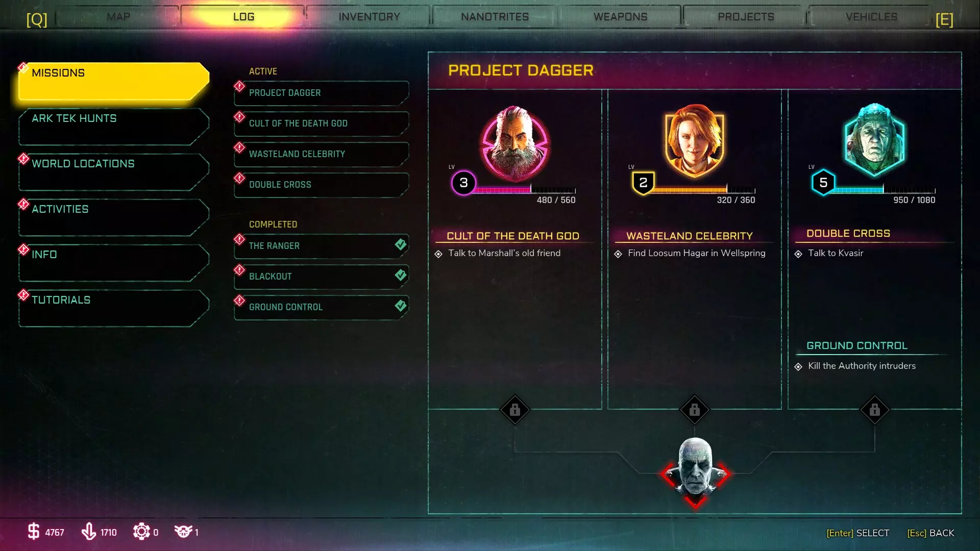Click Loosum Hagar's portrait icon
980x551 pixels.
tap(694, 141)
